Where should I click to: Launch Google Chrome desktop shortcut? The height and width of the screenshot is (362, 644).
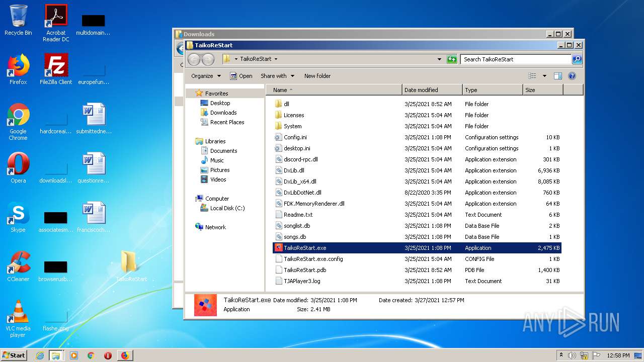point(18,122)
